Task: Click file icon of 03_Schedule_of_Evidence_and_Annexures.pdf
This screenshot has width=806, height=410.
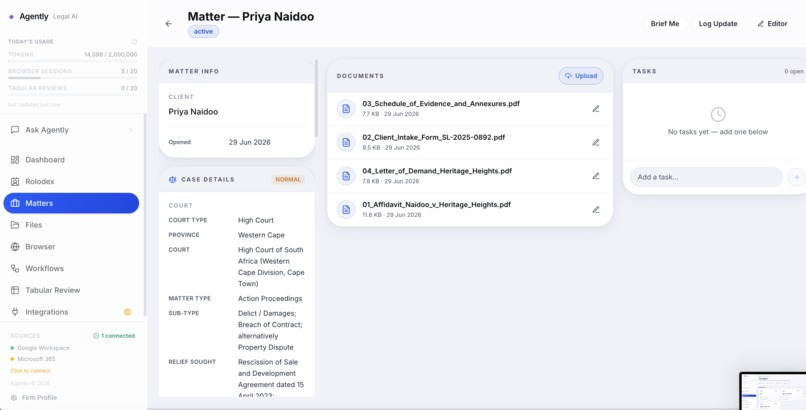Action: pos(346,109)
